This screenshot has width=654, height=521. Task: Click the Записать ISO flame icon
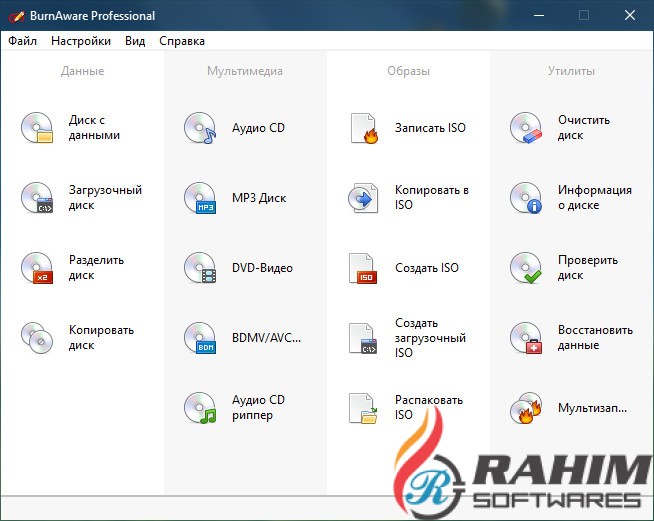[364, 128]
